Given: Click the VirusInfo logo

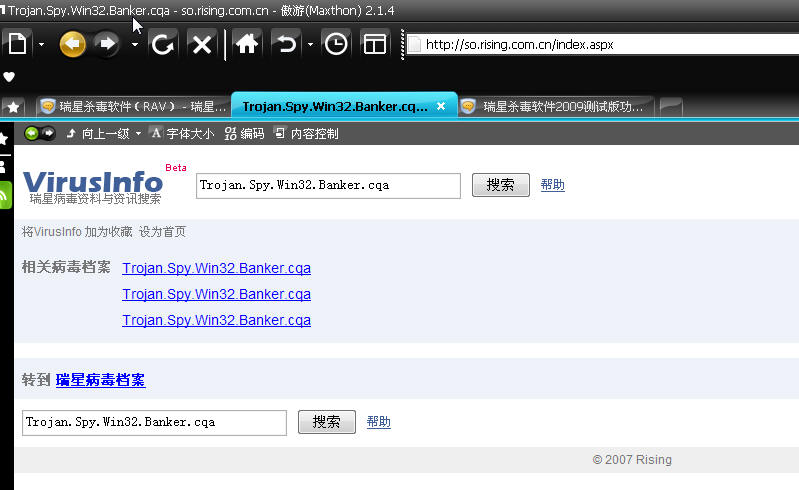Looking at the screenshot, I should [x=93, y=187].
